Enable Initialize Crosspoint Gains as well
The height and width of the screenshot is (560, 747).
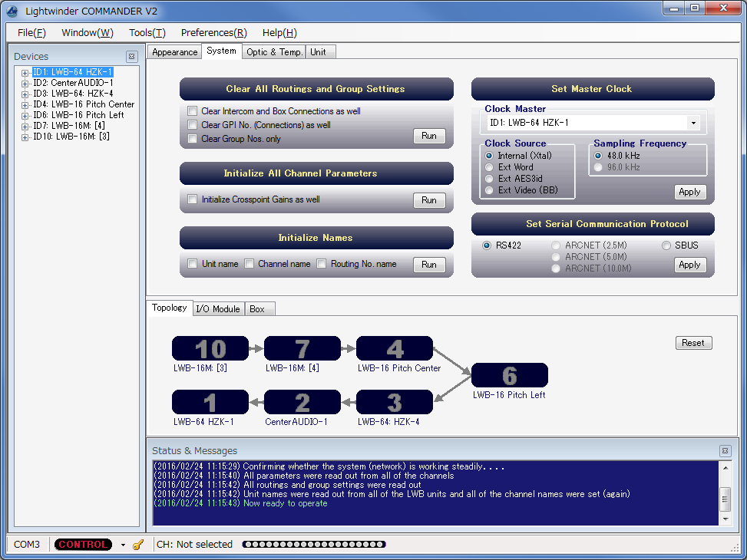(x=193, y=199)
